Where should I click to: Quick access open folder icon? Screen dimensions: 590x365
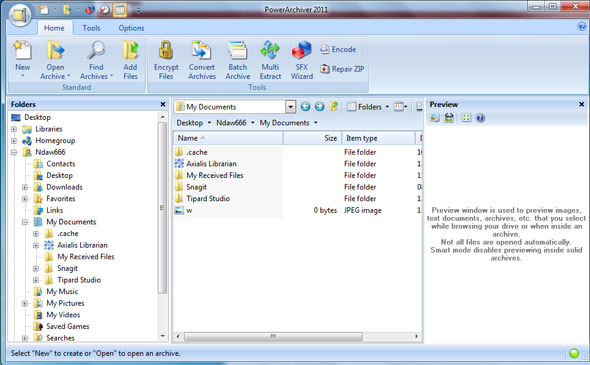click(x=67, y=10)
